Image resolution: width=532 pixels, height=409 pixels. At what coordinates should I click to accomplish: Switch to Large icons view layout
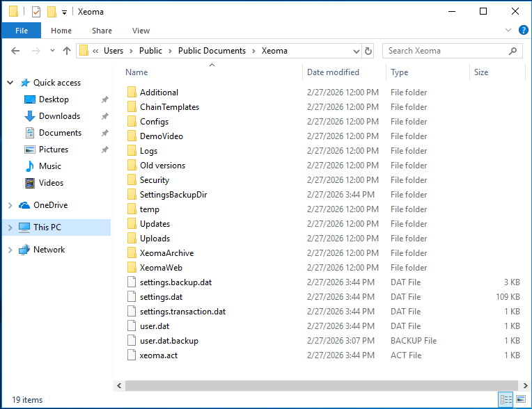pyautogui.click(x=521, y=399)
